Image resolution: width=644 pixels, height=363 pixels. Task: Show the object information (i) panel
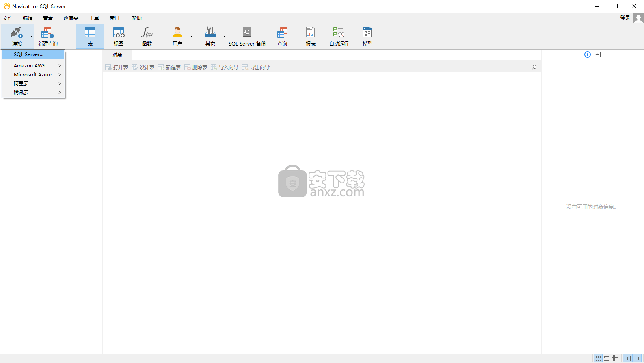point(588,54)
